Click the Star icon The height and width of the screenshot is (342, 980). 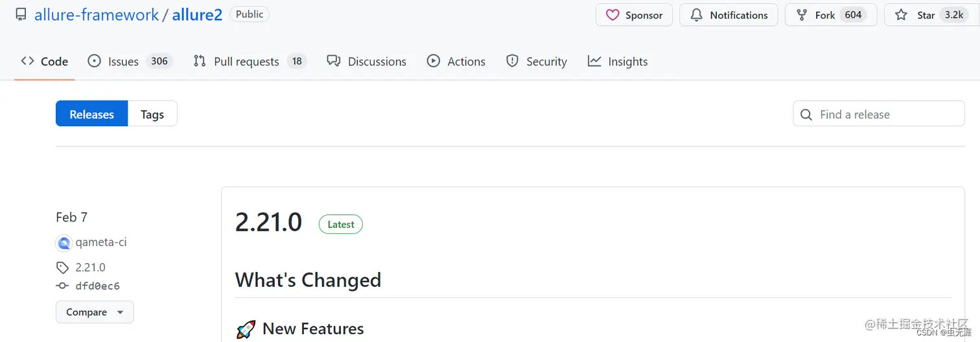(x=901, y=15)
